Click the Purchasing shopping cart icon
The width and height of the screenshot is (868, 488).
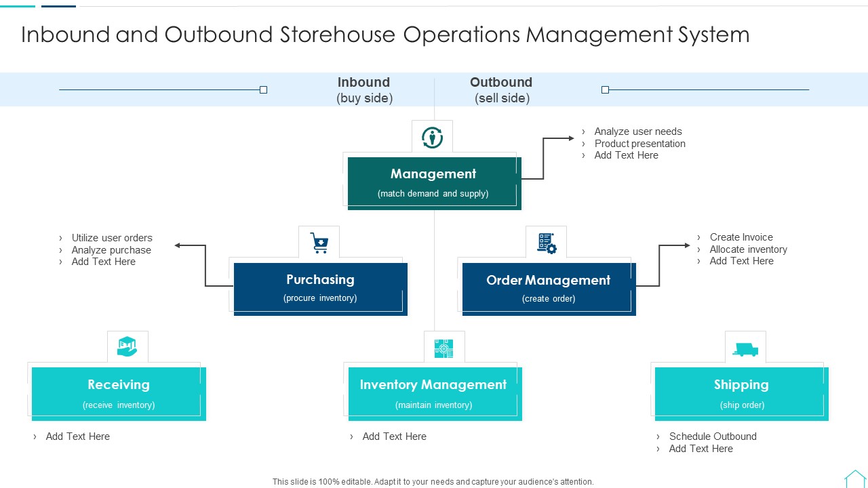tap(319, 243)
